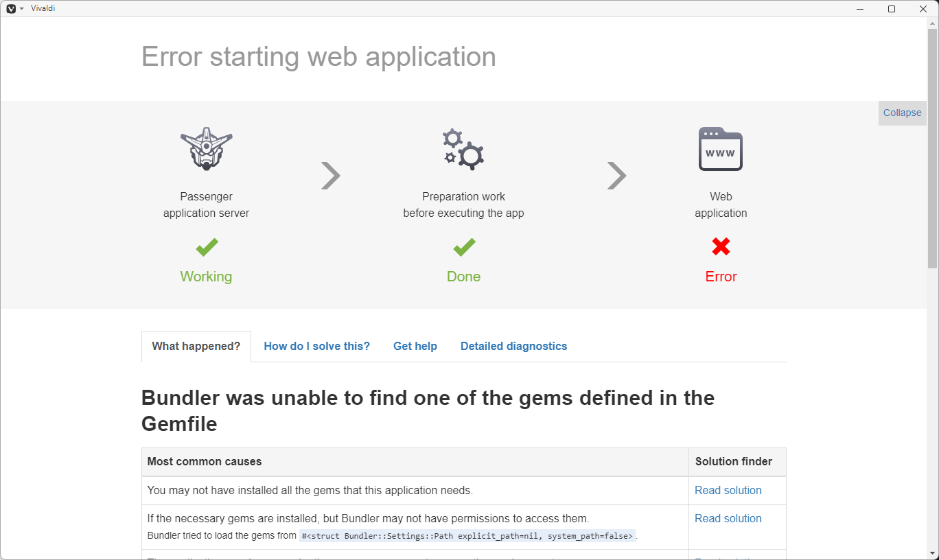
Task: Open Read solution for Bundler permissions issue
Action: pos(728,518)
